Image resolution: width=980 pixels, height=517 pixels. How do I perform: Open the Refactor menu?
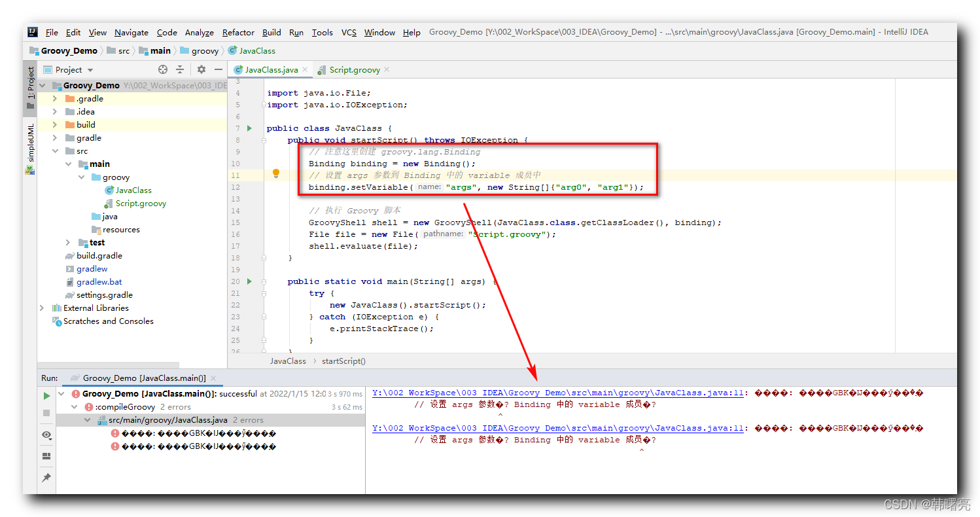tap(238, 32)
